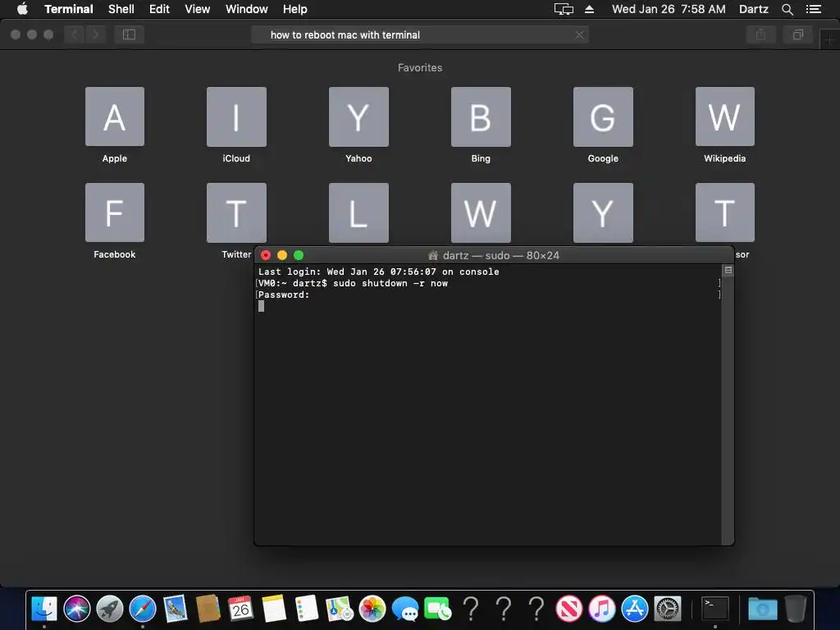The width and height of the screenshot is (840, 630).
Task: Go back in Safari toolbar
Action: point(75,34)
